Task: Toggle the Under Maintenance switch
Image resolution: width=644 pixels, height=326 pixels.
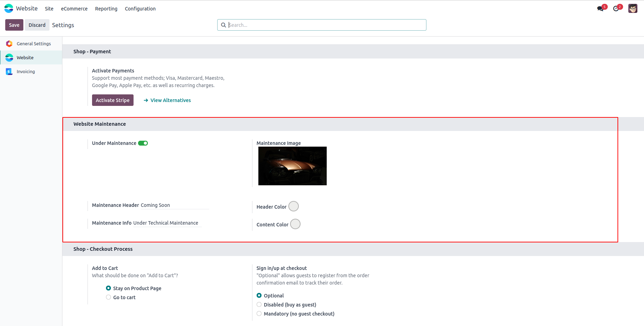Action: (143, 143)
